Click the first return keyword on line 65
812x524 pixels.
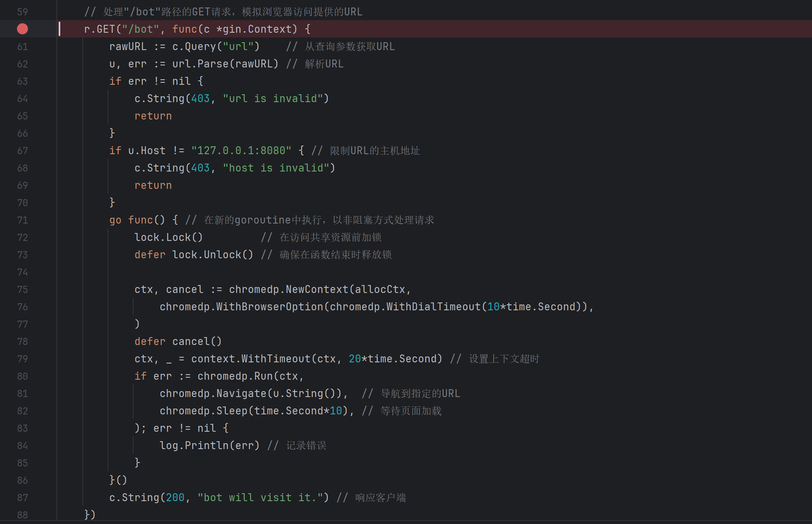[153, 116]
